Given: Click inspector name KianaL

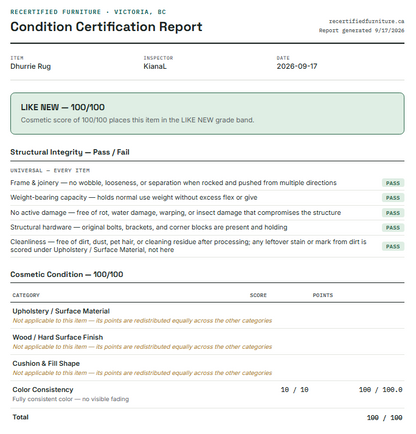Looking at the screenshot, I should 155,66.
